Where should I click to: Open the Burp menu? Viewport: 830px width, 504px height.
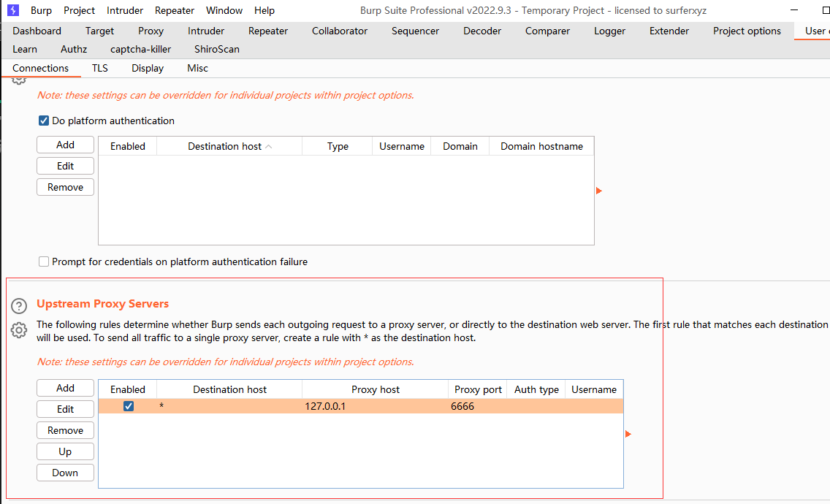point(41,10)
